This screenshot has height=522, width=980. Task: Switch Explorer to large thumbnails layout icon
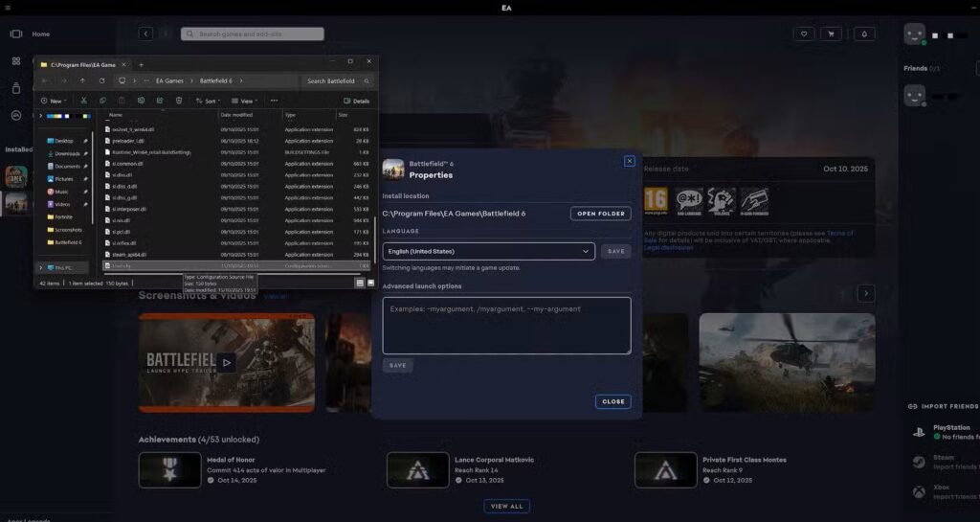pyautogui.click(x=370, y=284)
